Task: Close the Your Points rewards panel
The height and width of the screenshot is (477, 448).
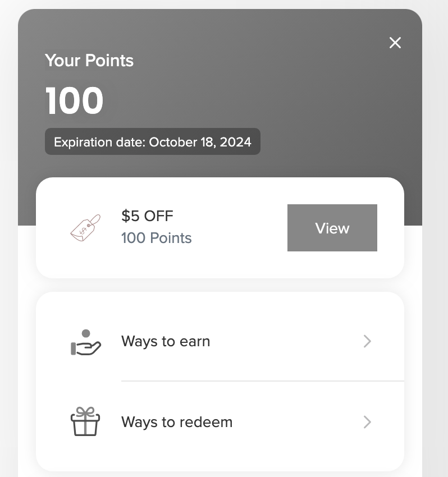Action: (x=395, y=43)
